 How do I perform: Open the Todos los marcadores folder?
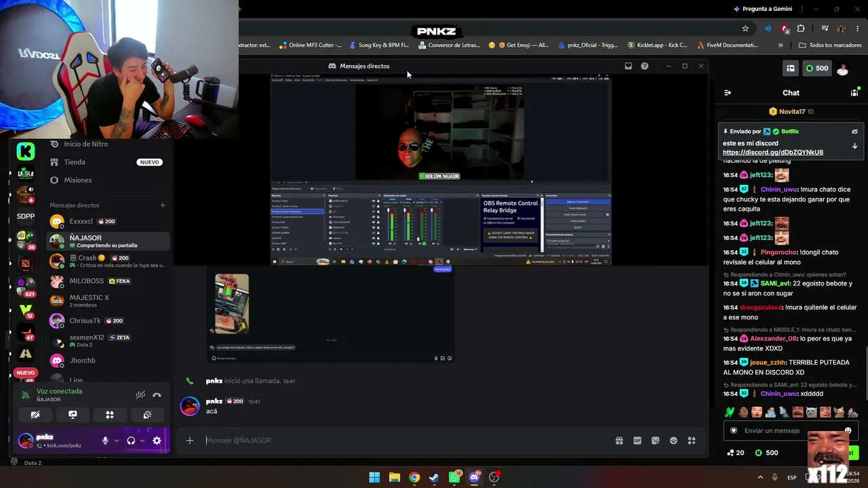[830, 45]
